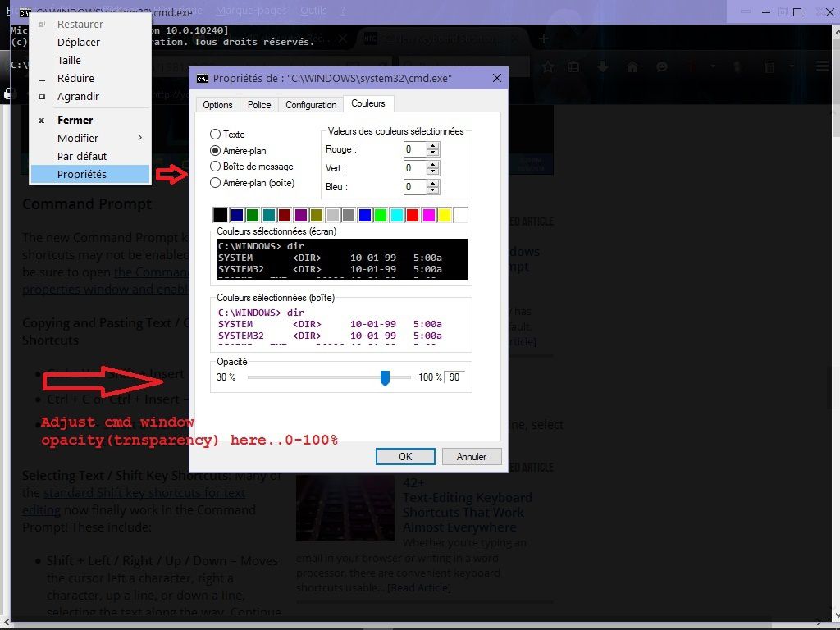Pick the white color swatch
This screenshot has height=630, width=840.
(x=461, y=215)
